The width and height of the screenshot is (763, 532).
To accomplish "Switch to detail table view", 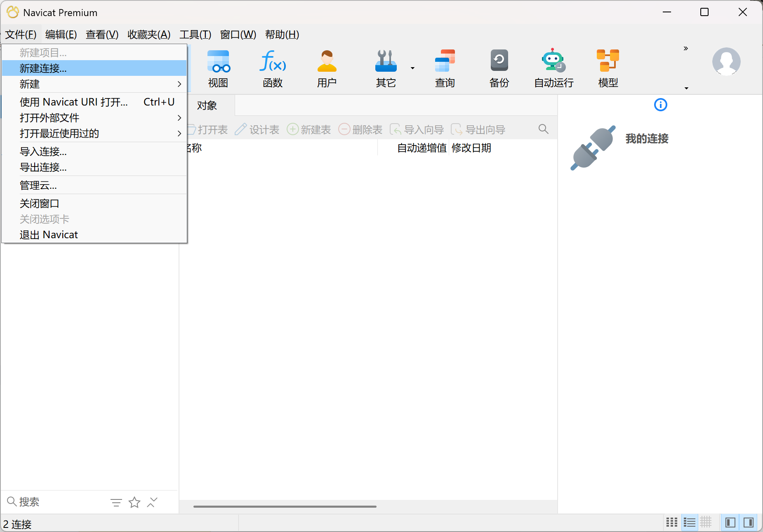I will tap(706, 523).
